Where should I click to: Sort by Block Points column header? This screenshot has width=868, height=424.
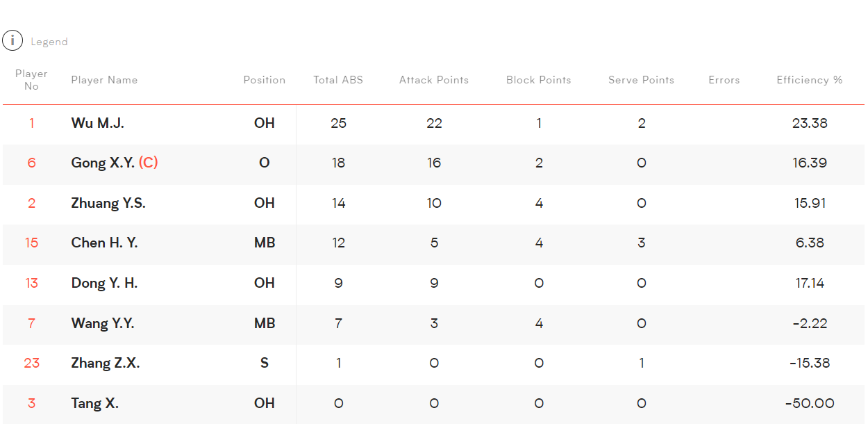539,80
